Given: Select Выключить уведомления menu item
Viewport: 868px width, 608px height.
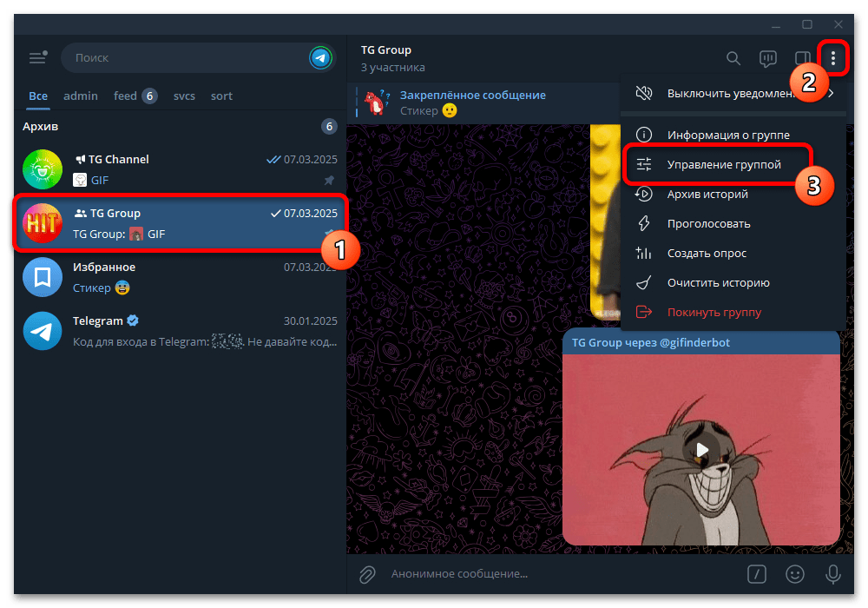Looking at the screenshot, I should tap(733, 94).
